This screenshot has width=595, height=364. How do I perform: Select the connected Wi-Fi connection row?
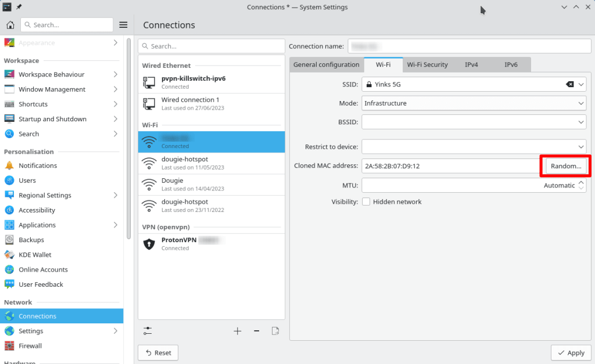(212, 142)
